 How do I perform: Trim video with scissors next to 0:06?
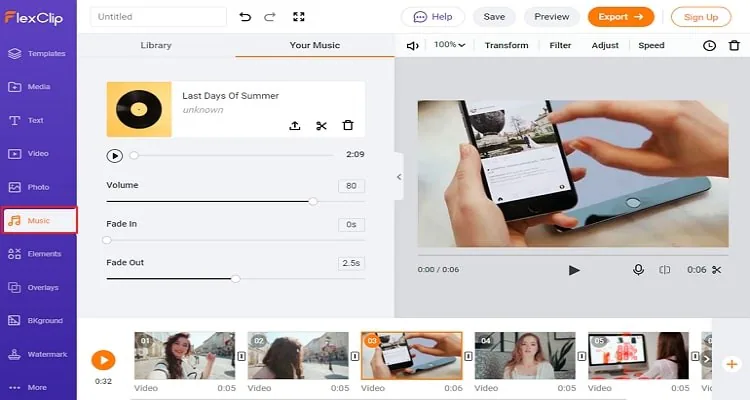pos(717,270)
